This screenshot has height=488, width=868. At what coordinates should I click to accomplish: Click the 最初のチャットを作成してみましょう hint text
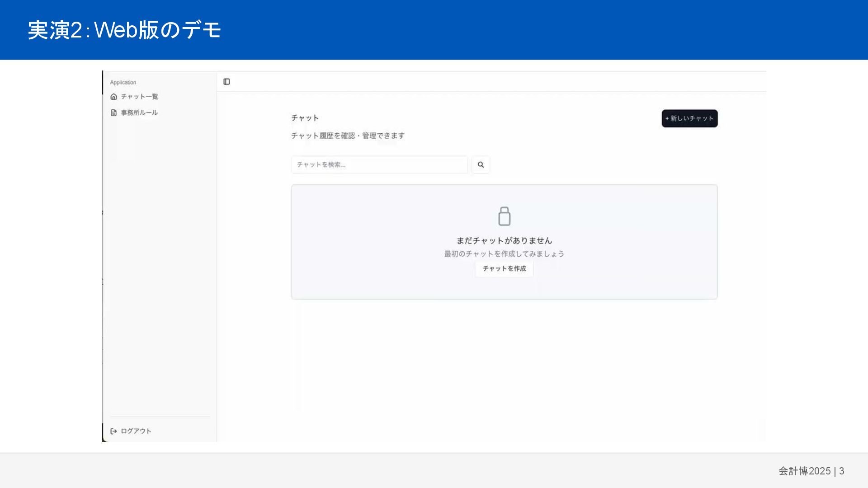[x=504, y=254]
